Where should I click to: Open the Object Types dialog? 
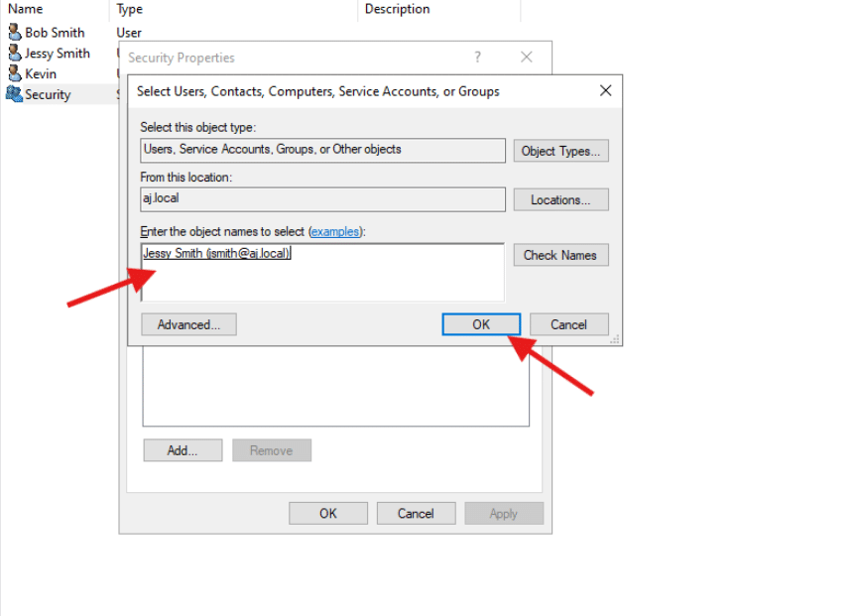(x=560, y=151)
